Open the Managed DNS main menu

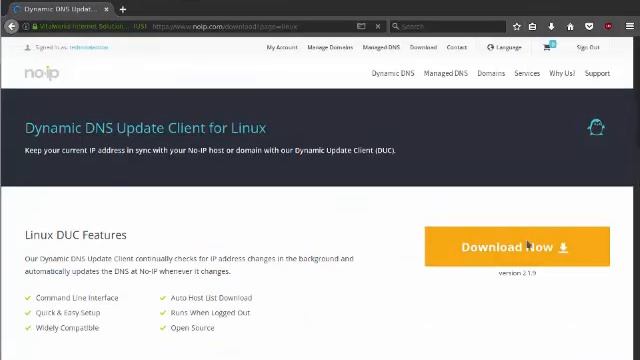click(x=446, y=73)
